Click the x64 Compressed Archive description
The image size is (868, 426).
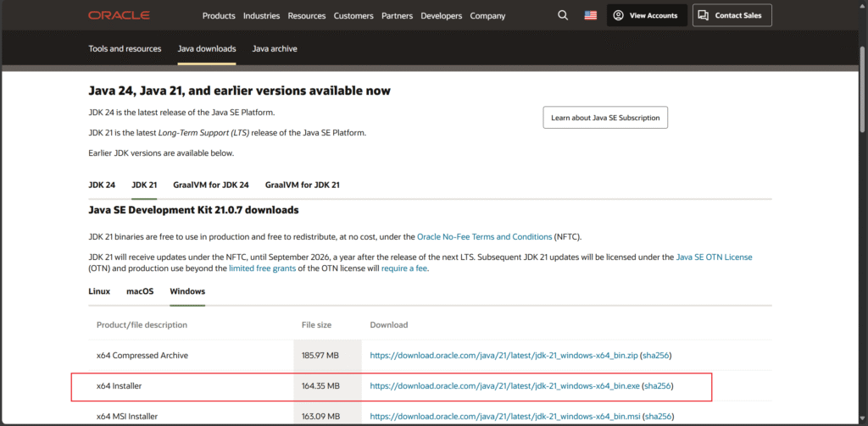pyautogui.click(x=142, y=356)
